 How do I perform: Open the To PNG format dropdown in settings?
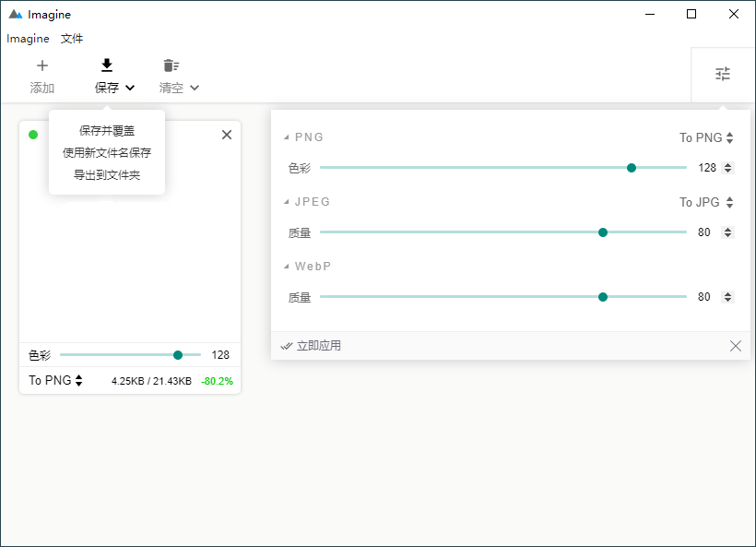pyautogui.click(x=706, y=137)
